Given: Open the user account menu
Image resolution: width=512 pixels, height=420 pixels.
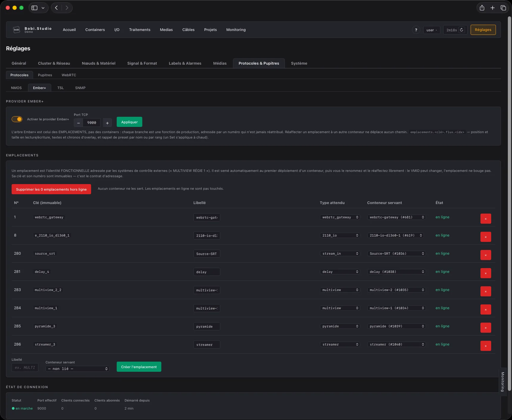Looking at the screenshot, I should (432, 30).
